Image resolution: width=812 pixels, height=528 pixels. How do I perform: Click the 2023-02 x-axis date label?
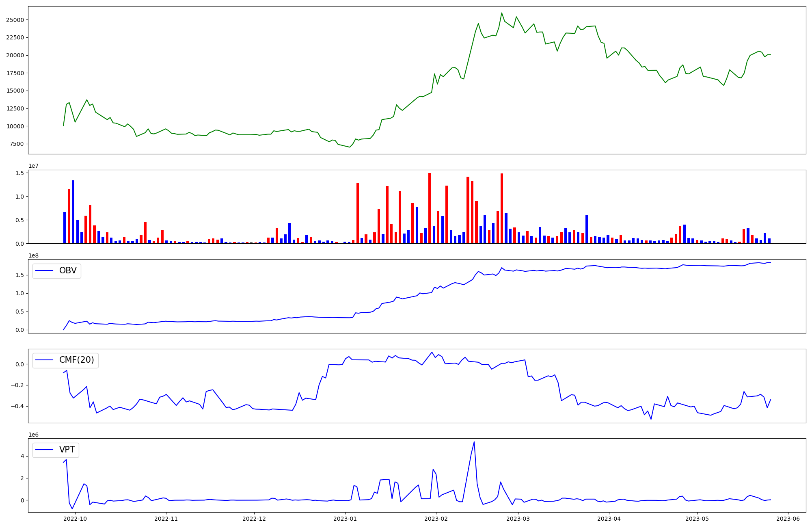pos(436,519)
